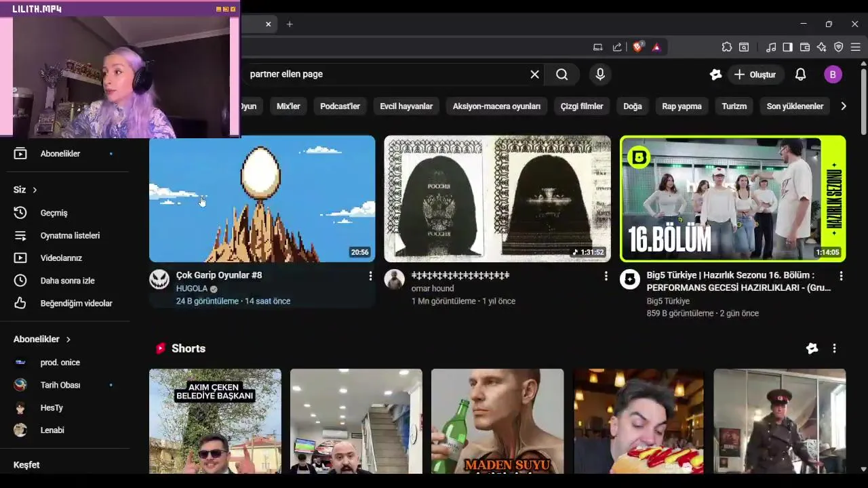Open the omar hound passport video thumbnail

497,199
